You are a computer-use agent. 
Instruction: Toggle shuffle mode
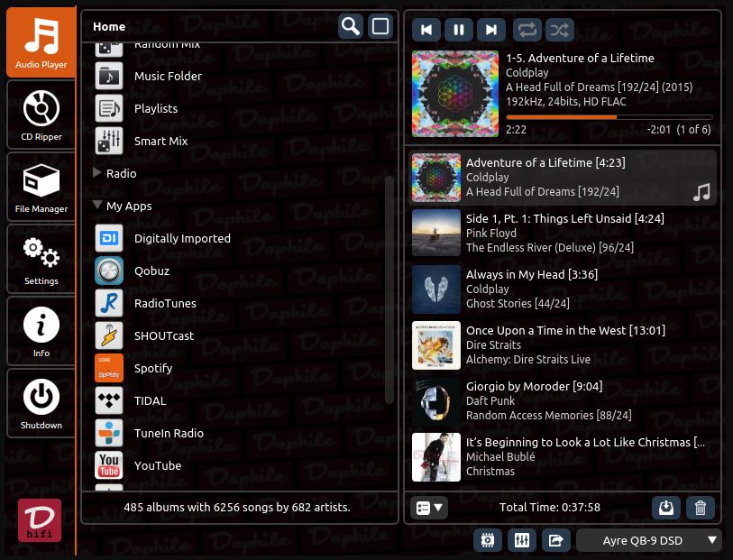560,30
